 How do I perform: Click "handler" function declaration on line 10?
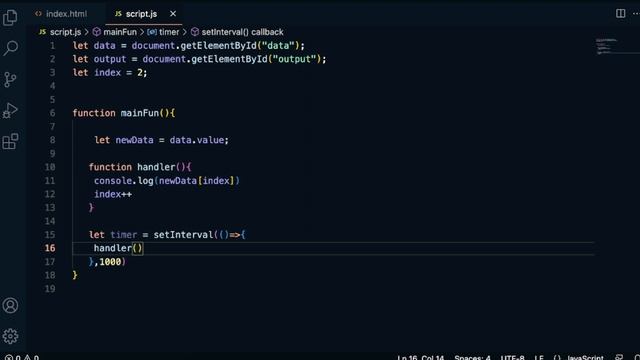(156, 167)
